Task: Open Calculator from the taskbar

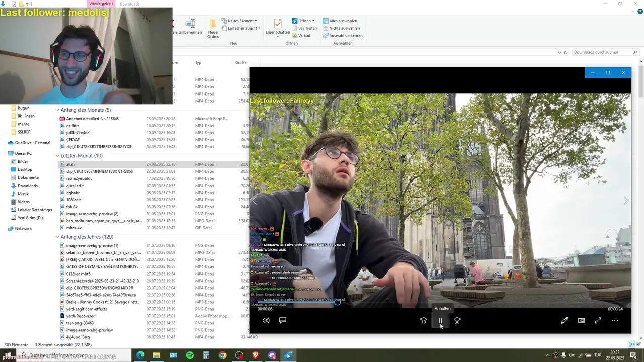Action: click(206, 355)
